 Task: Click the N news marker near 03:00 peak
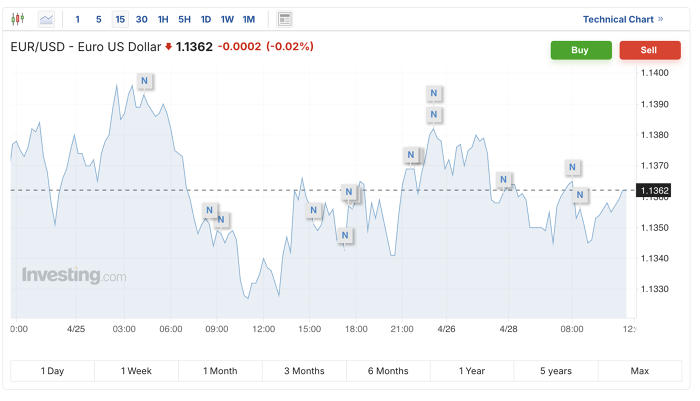click(x=144, y=81)
